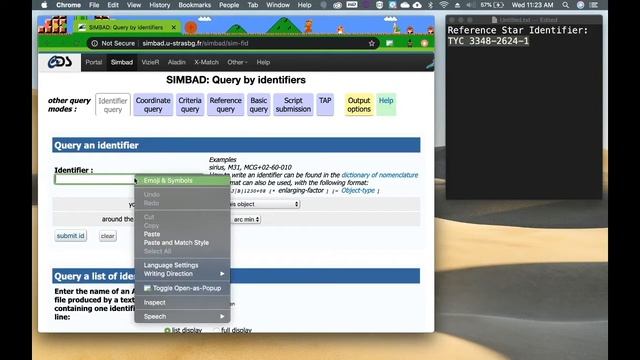
Task: Open the Edit menu
Action: tap(113, 5)
